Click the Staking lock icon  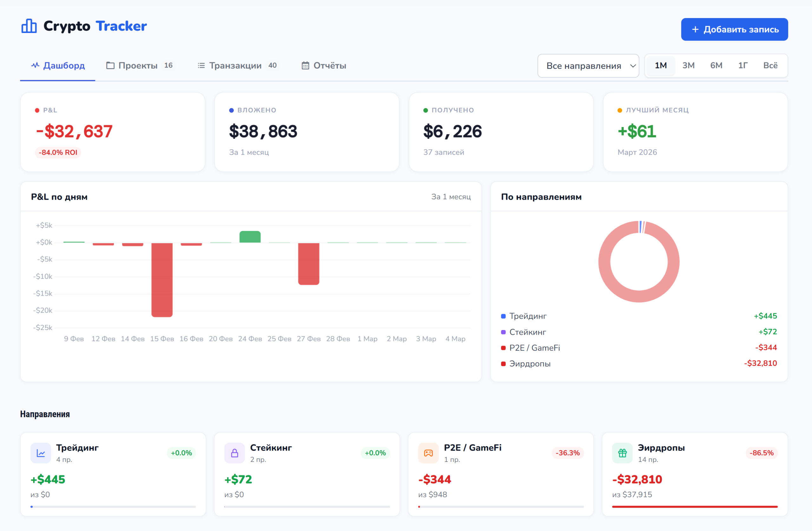[234, 453]
